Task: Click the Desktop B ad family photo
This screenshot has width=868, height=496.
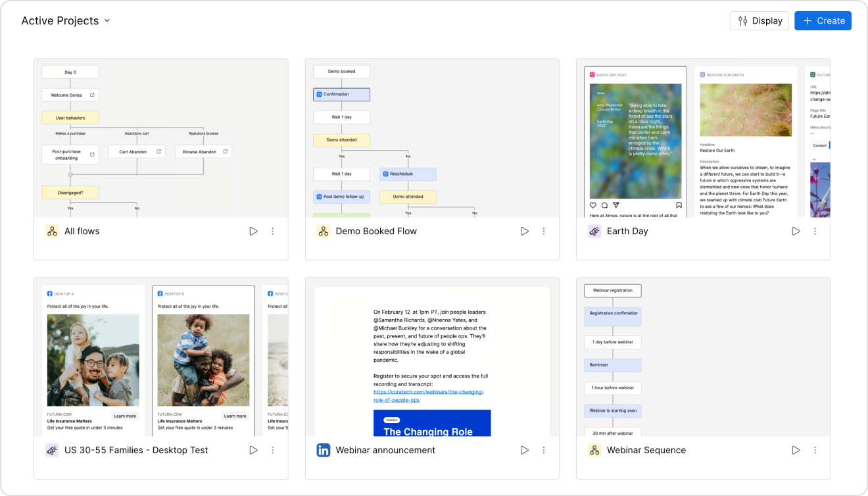Action: (203, 360)
